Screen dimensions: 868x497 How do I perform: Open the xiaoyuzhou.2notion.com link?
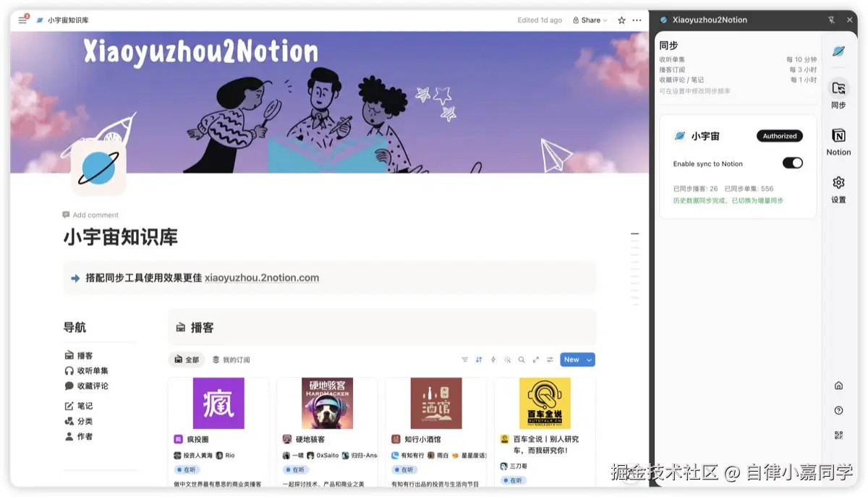point(262,278)
